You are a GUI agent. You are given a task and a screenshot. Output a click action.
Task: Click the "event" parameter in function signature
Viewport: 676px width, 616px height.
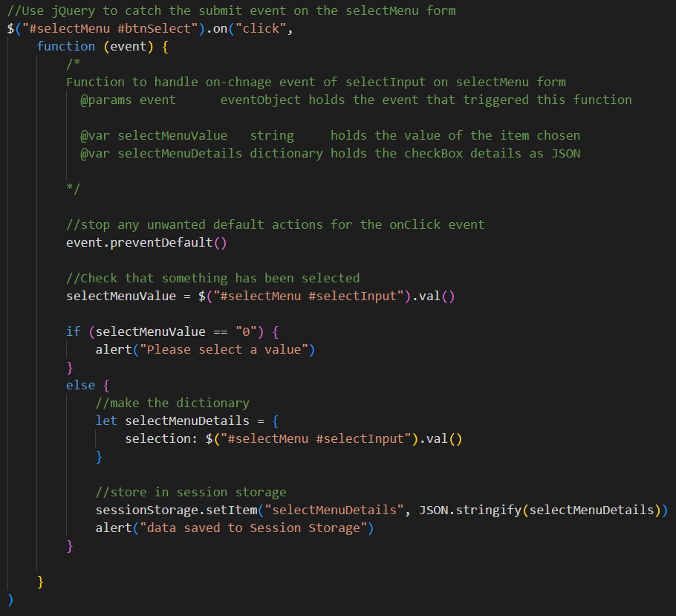[128, 47]
